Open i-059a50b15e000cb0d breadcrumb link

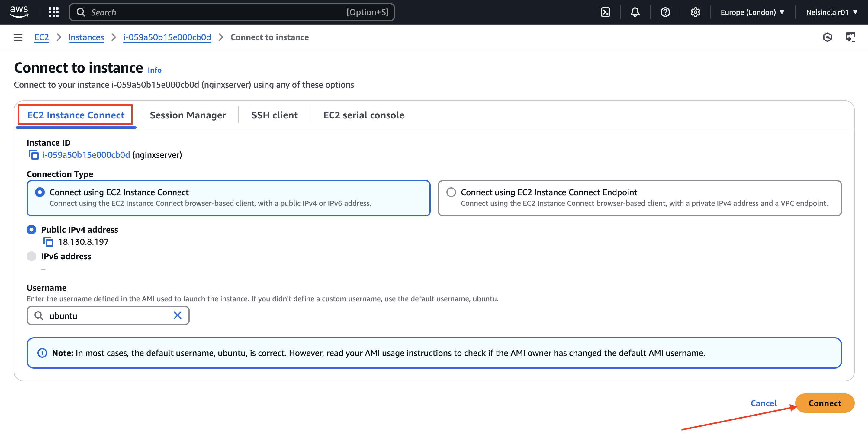[x=167, y=37]
